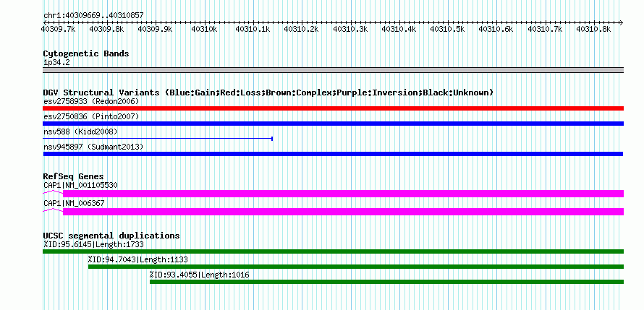Click the RefSeq Genes track title

(73, 177)
